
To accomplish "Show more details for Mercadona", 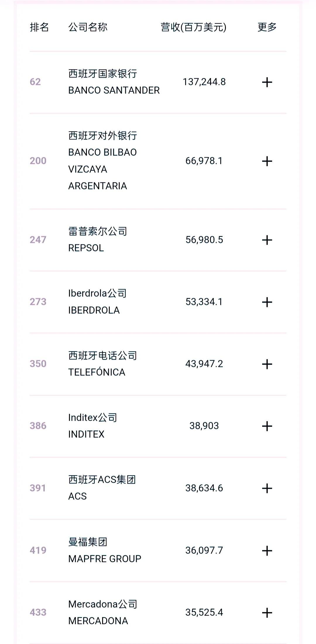I will tap(267, 613).
